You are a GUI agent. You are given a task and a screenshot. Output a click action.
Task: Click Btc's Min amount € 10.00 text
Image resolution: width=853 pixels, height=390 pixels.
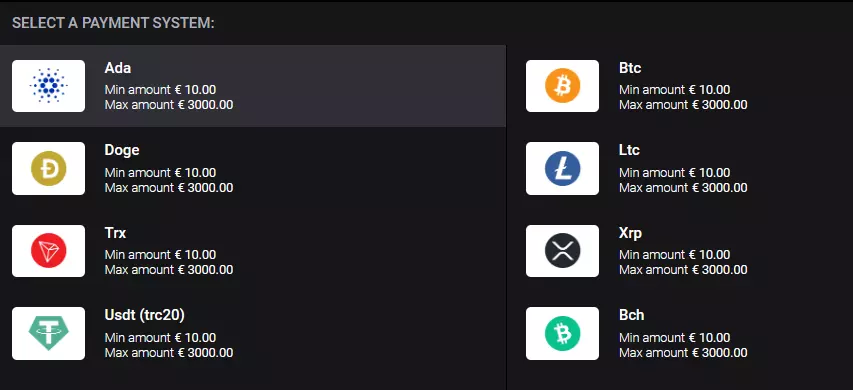[675, 90]
